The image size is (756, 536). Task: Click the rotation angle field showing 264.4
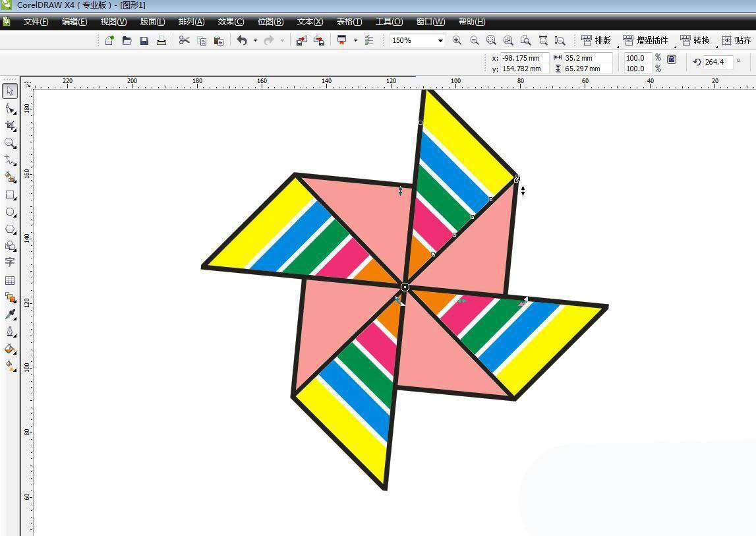[716, 62]
